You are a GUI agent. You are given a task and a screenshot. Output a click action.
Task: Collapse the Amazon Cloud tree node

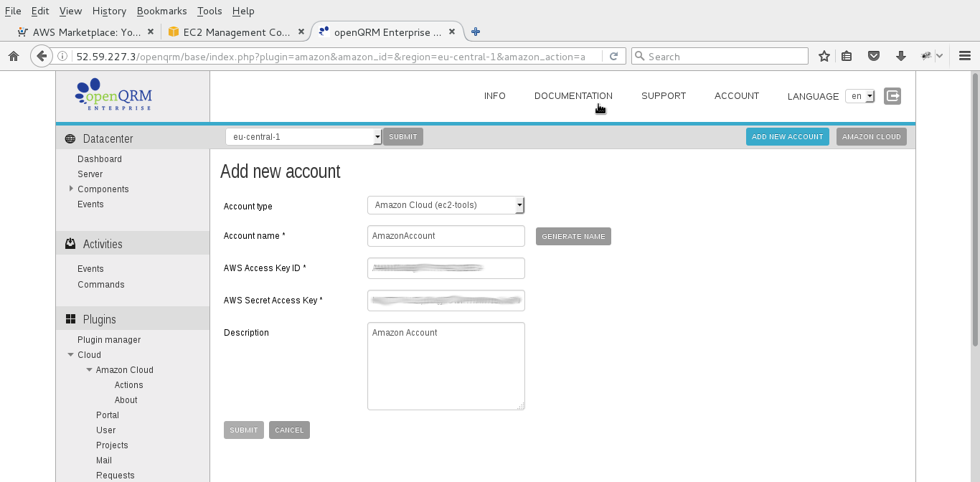[x=90, y=369]
